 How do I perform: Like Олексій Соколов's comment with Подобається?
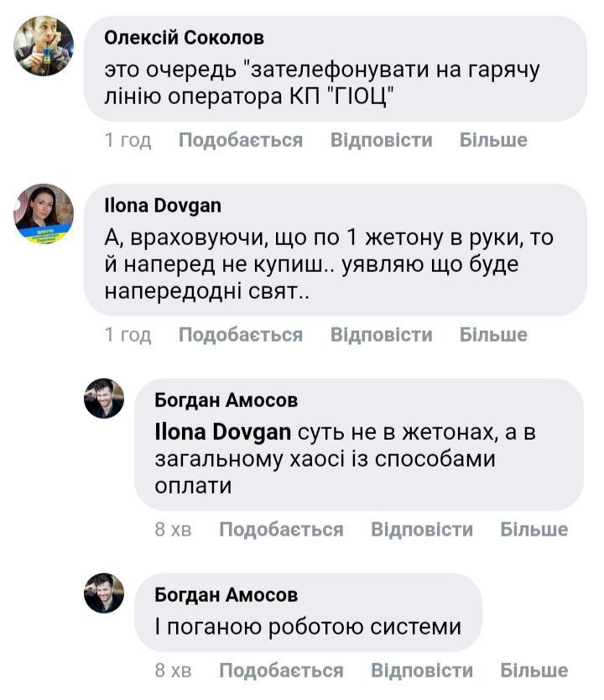pyautogui.click(x=240, y=140)
